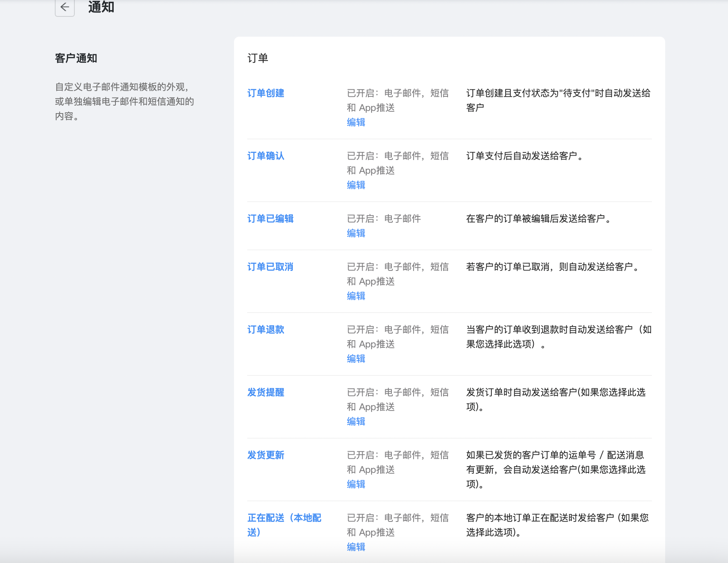Click 已开启 status text in 订单退款 row
The width and height of the screenshot is (728, 563).
coord(398,337)
